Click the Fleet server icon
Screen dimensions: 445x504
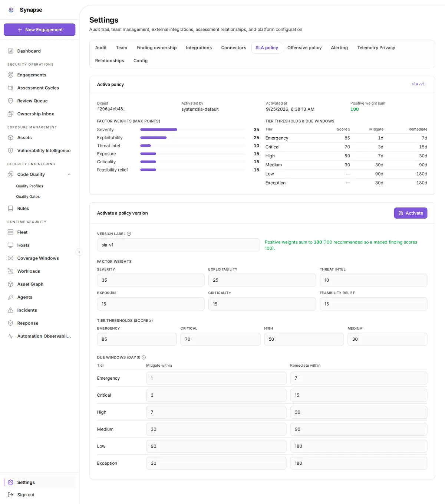tap(10, 232)
